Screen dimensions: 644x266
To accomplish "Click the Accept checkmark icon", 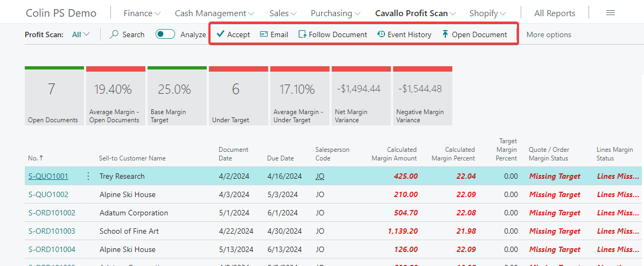I will (220, 34).
